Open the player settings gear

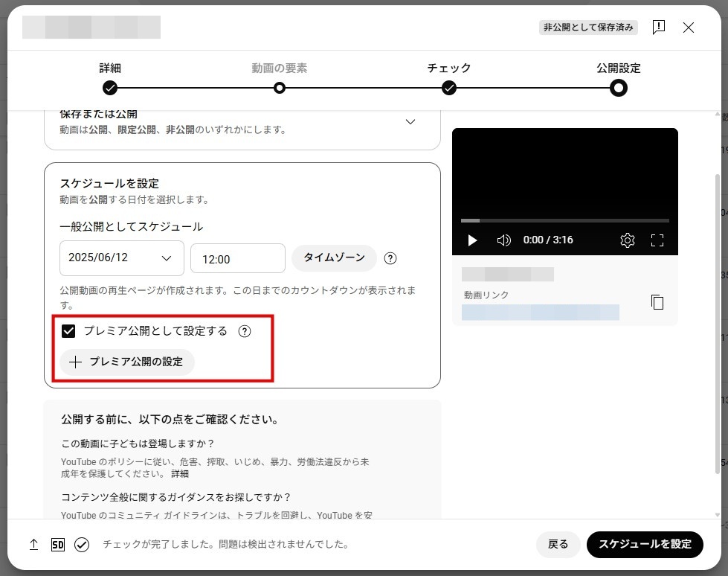tap(628, 240)
